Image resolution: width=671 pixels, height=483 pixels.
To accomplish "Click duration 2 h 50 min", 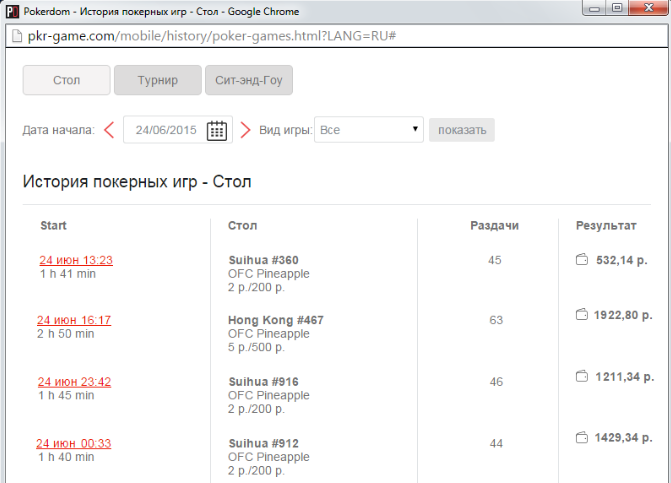I will click(65, 334).
